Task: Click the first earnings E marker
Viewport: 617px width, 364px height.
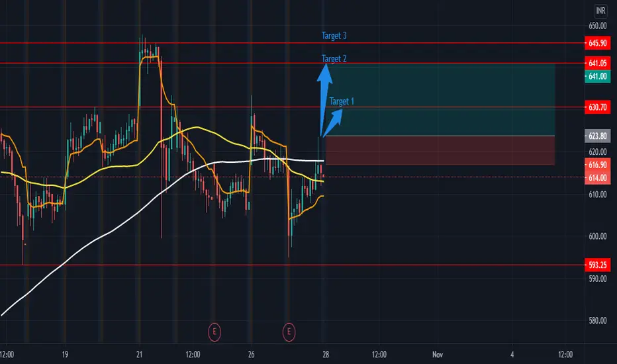Action: point(214,332)
